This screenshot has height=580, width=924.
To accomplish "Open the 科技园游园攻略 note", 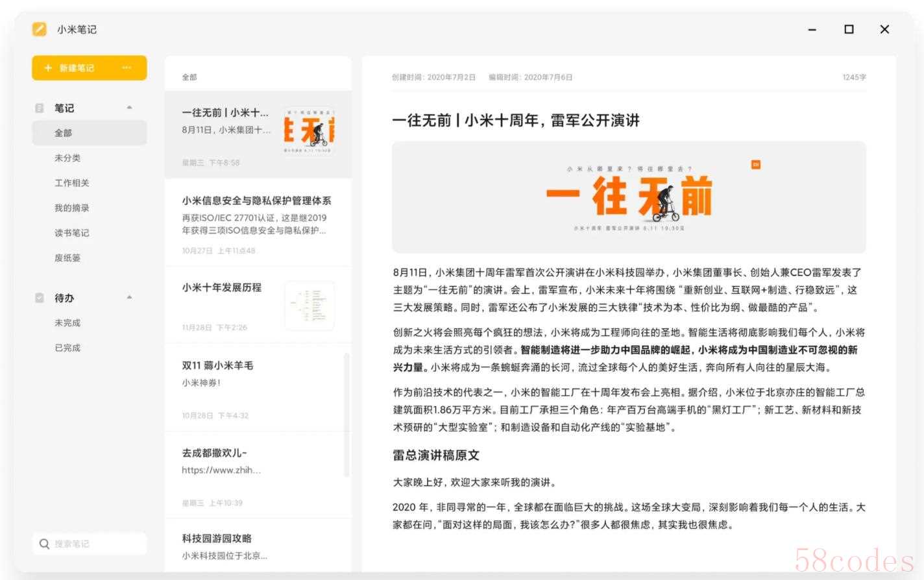I will (x=258, y=546).
